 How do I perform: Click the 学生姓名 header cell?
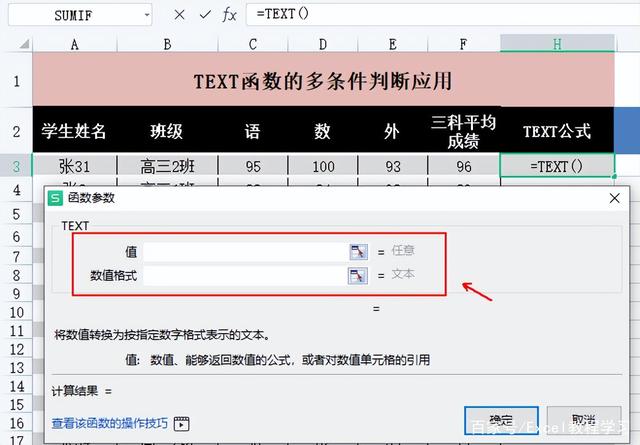pyautogui.click(x=75, y=131)
